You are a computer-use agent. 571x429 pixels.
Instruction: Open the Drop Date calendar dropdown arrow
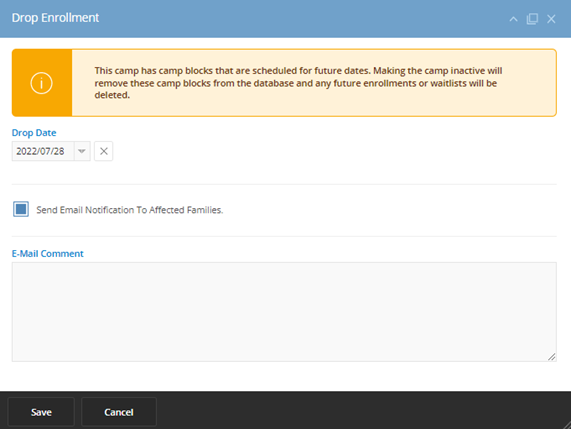point(82,151)
